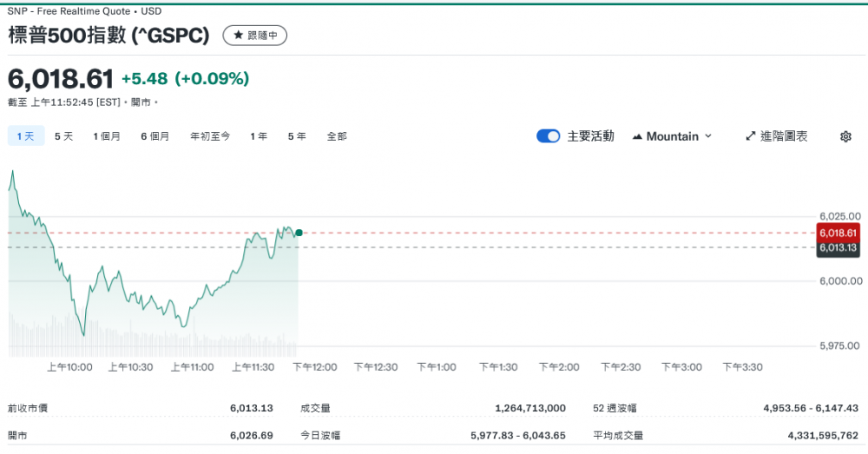The width and height of the screenshot is (868, 454).
Task: Click the chart at 上午11:00 time marker
Action: pos(192,367)
